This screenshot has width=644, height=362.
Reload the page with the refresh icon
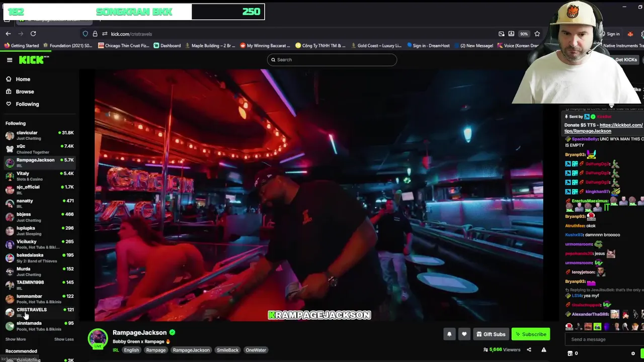(x=33, y=34)
